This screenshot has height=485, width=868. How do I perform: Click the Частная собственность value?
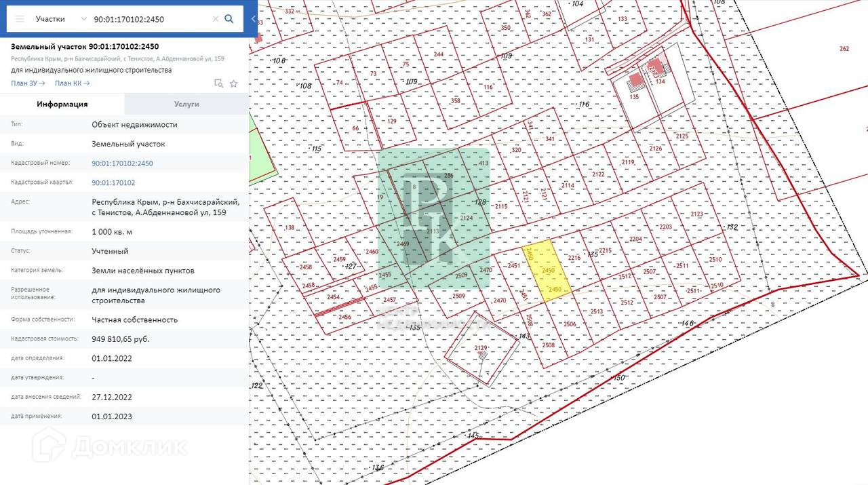click(135, 319)
